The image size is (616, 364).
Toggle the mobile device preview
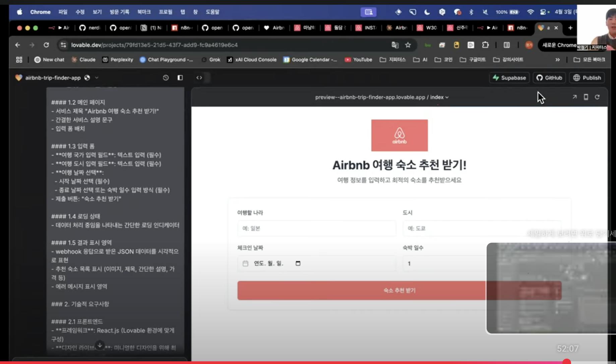point(586,97)
